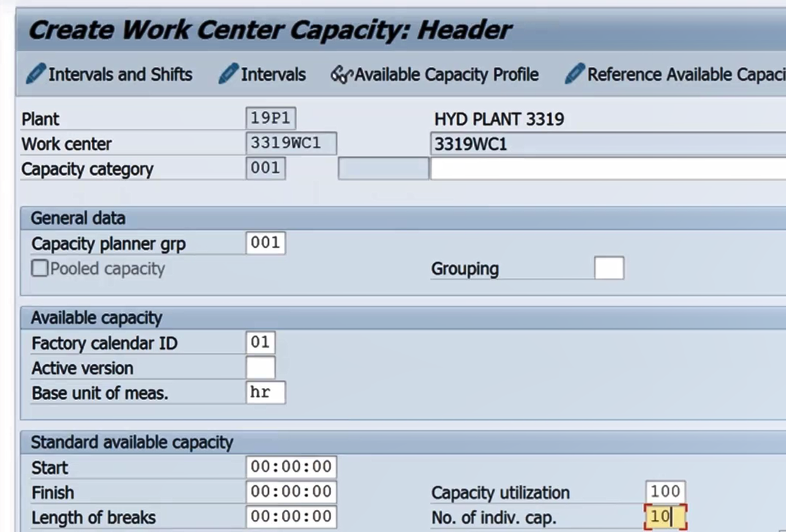The image size is (786, 532).
Task: Select the Finish time field
Action: click(291, 492)
